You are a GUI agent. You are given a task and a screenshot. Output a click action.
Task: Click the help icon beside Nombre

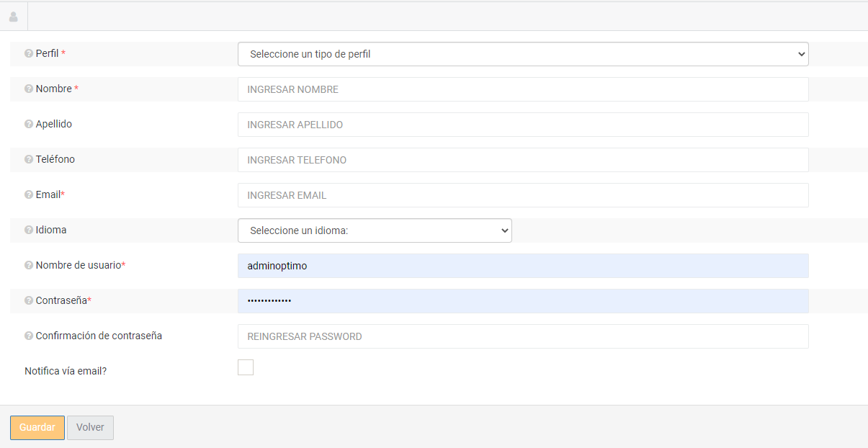29,89
